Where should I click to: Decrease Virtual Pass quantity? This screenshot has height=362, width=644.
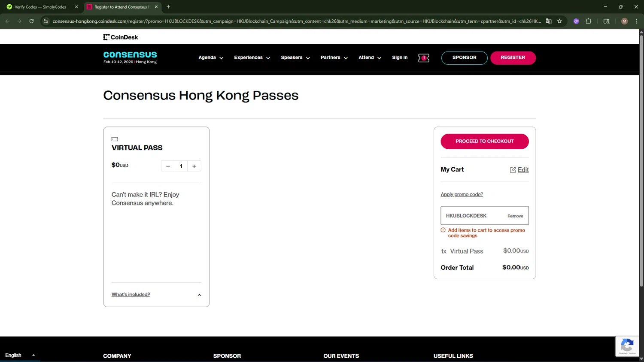tap(168, 166)
